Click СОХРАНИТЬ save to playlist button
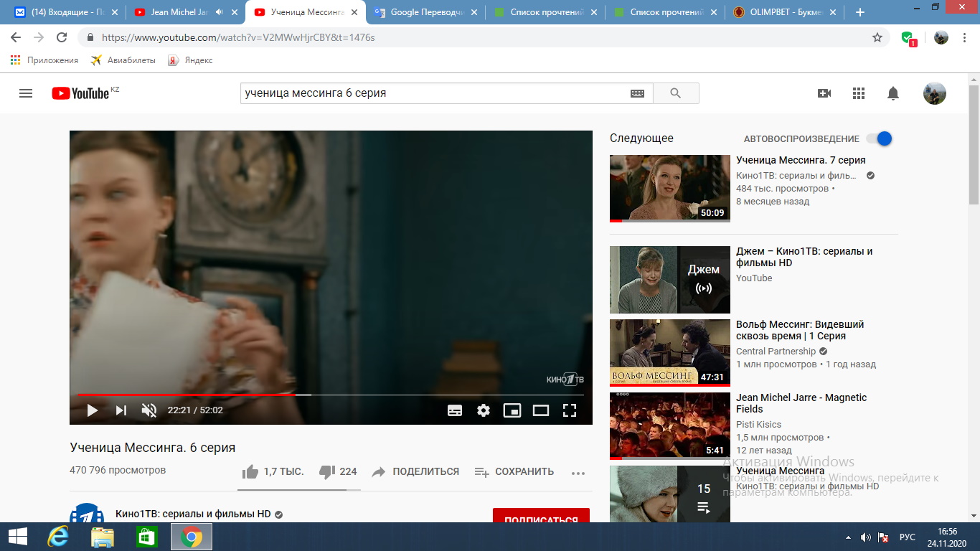The width and height of the screenshot is (980, 551). click(514, 471)
